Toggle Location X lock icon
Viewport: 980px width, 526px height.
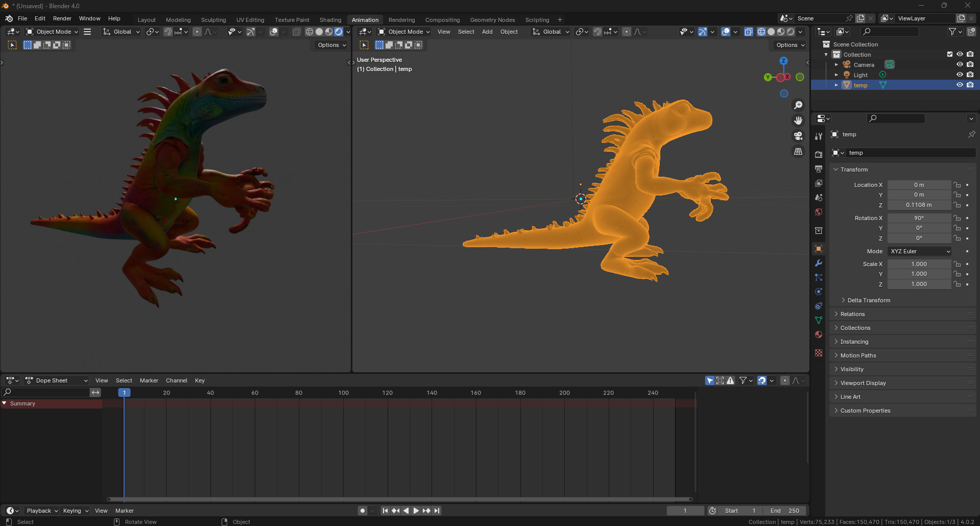[958, 185]
